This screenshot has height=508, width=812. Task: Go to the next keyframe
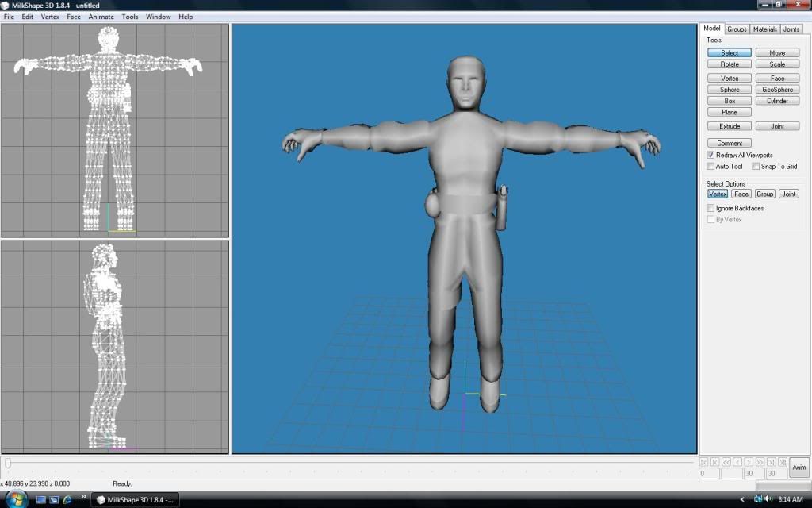(771, 462)
